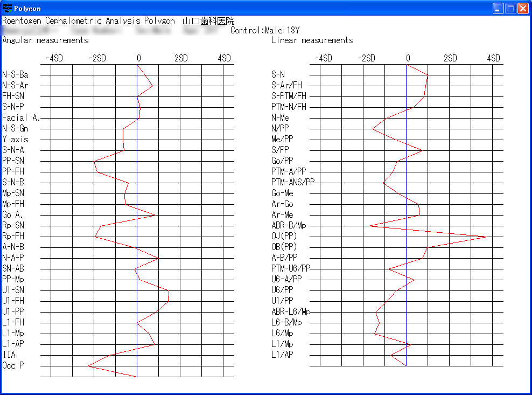
Task: Click the Polygon app icon in title bar
Action: click(8, 8)
